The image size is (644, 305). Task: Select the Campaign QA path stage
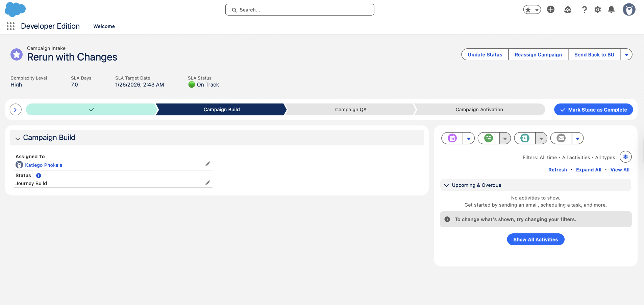click(x=351, y=110)
